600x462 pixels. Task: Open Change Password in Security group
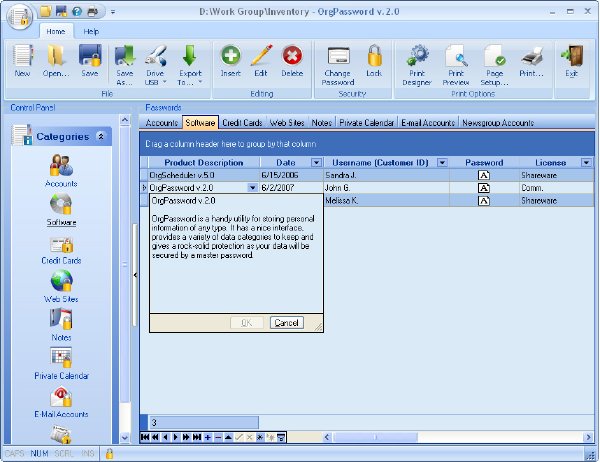[338, 65]
